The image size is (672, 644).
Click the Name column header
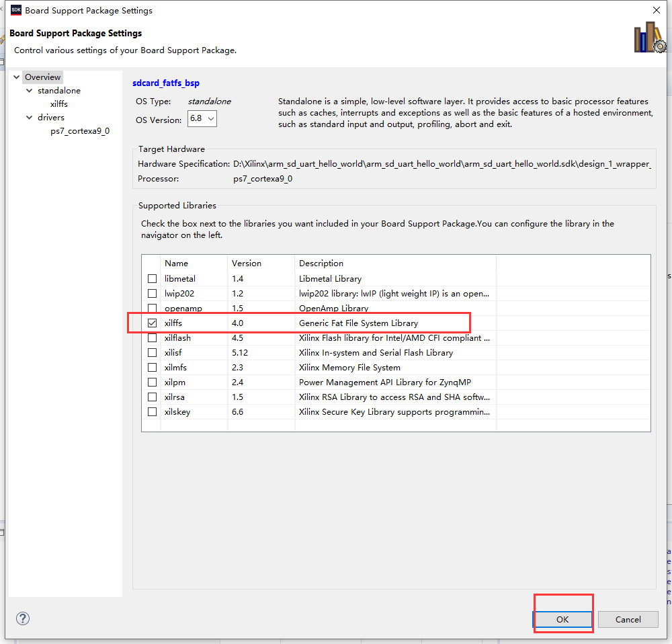[x=194, y=264]
